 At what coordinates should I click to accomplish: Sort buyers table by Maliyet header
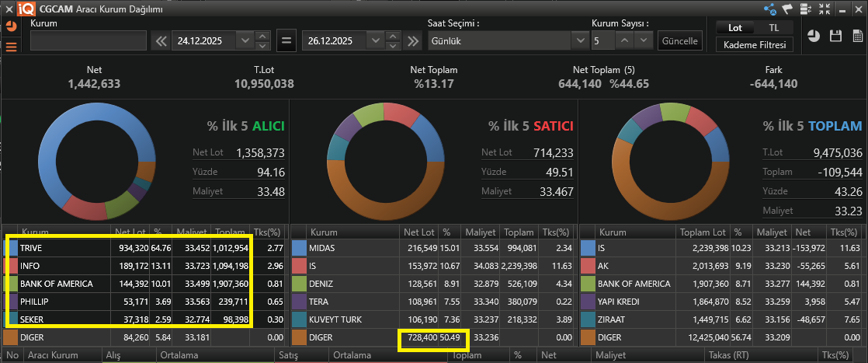point(192,232)
